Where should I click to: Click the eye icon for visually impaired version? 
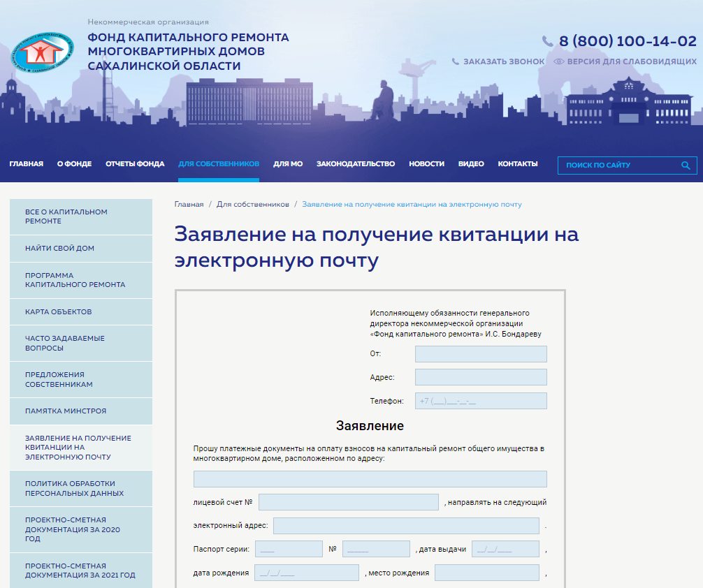[x=558, y=61]
